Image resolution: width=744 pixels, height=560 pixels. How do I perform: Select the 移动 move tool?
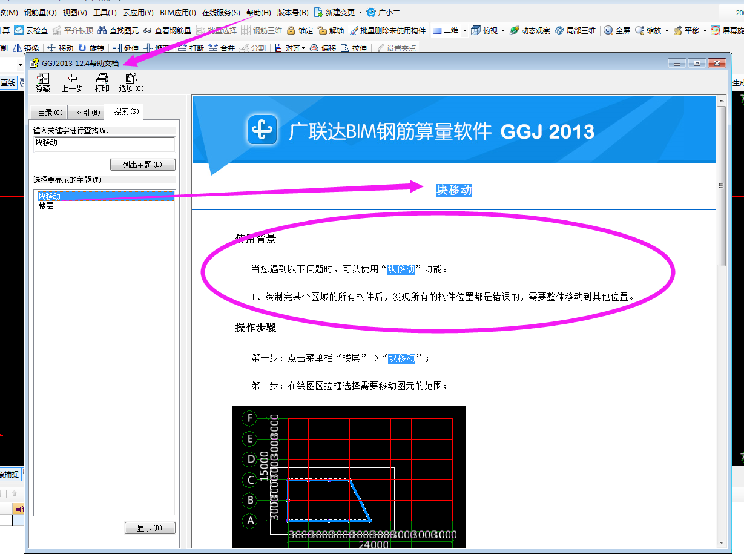[x=61, y=48]
